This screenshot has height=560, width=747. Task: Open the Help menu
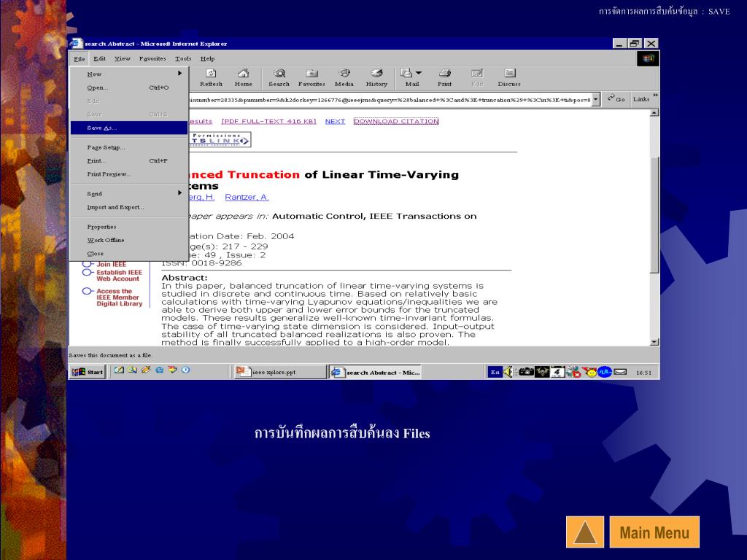pos(207,58)
